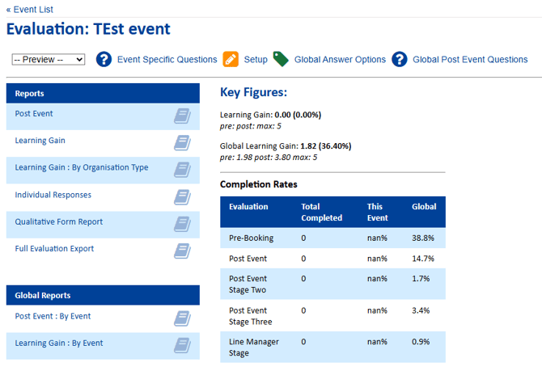Click the Global Post Event Questions icon

pyautogui.click(x=400, y=59)
